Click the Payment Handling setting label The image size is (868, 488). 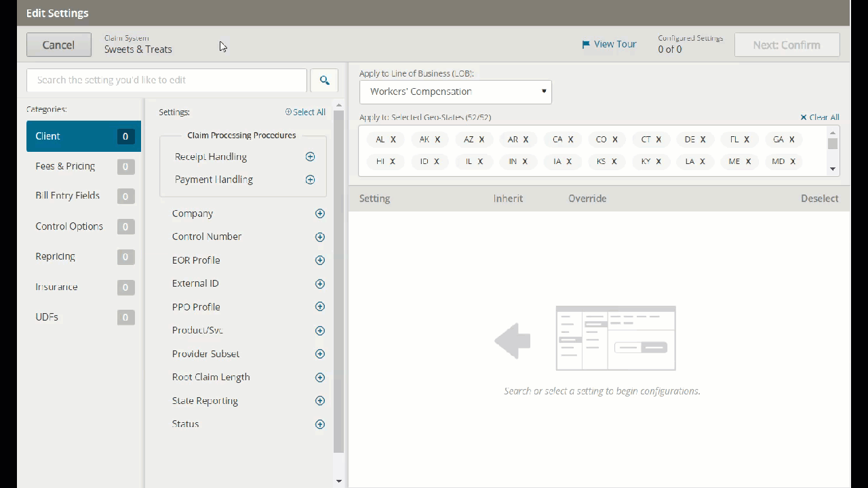[x=214, y=180]
